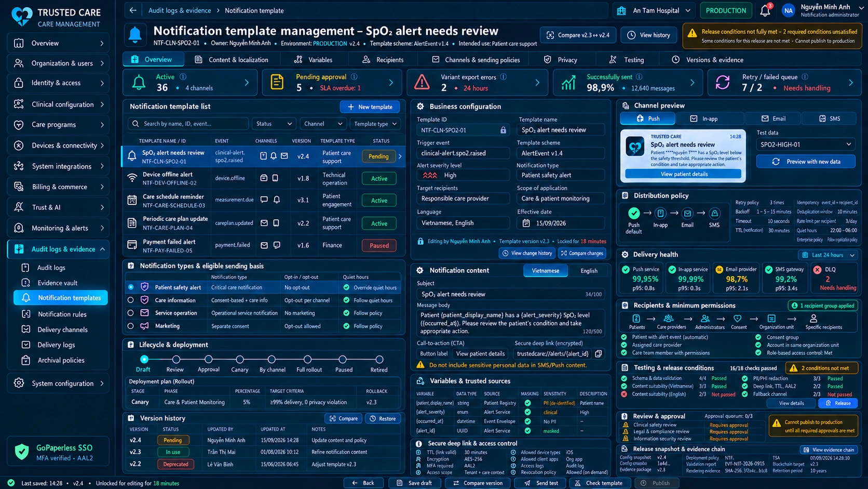Click the Subject text field

(511, 294)
